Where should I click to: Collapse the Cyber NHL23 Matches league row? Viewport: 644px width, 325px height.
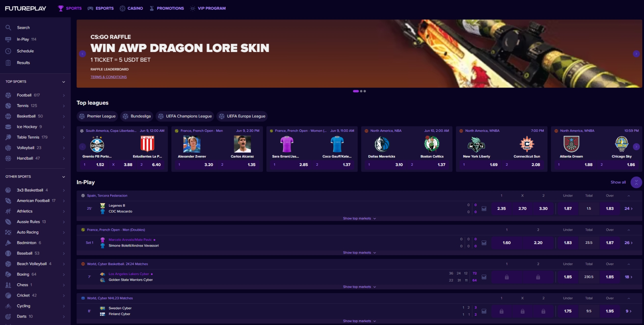point(629,298)
